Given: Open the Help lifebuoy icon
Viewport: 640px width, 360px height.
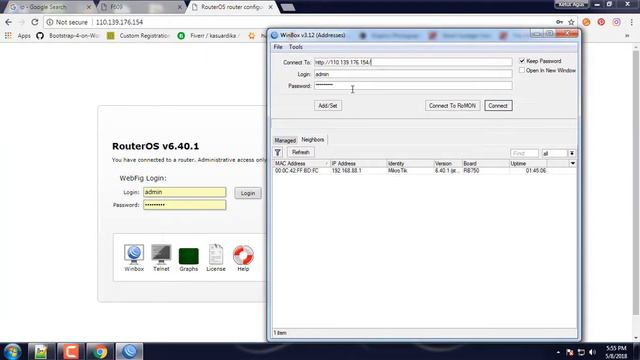Looking at the screenshot, I should [243, 258].
